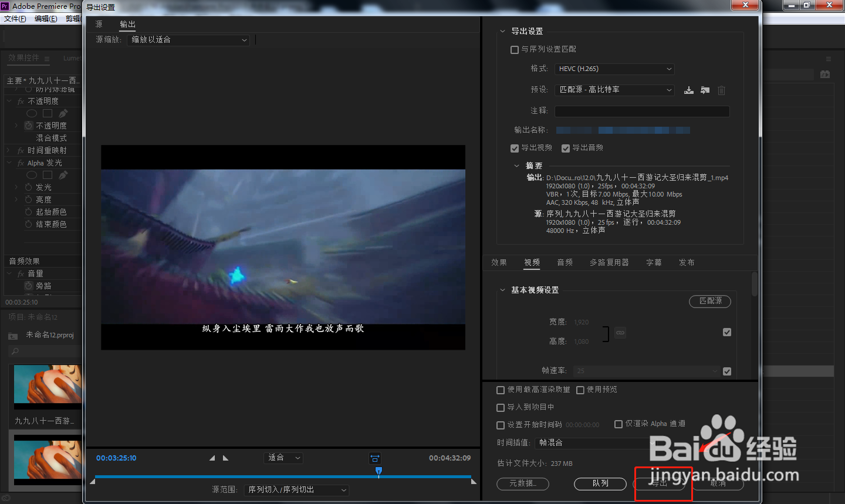The image size is (845, 504).
Task: Click 元数据 button
Action: (x=522, y=483)
